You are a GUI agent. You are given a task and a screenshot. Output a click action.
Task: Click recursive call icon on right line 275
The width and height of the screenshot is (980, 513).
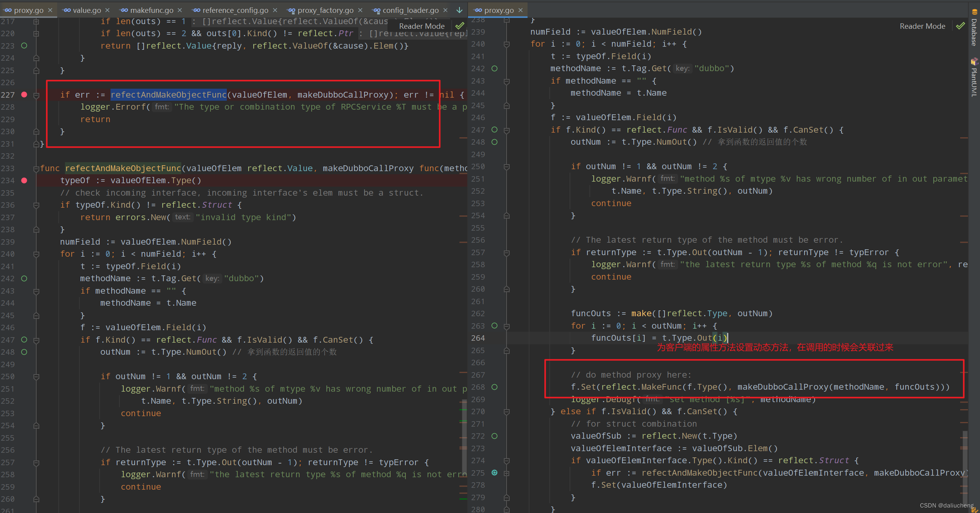click(x=494, y=473)
